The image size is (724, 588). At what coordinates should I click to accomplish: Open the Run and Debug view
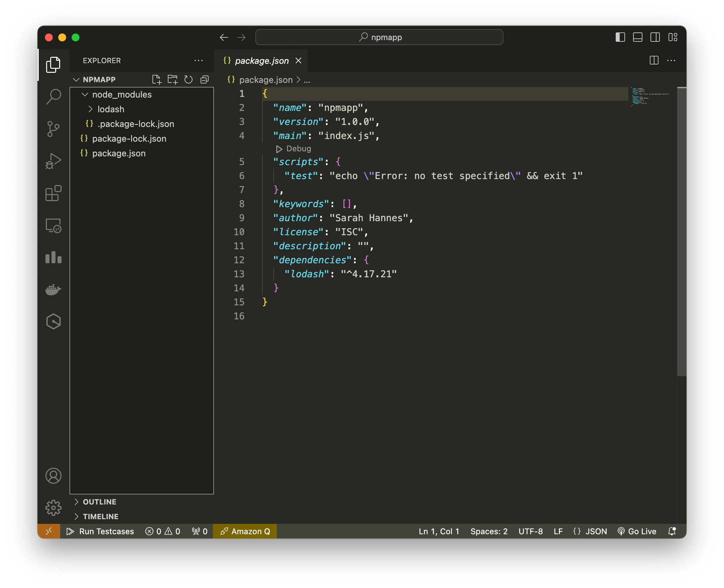pyautogui.click(x=53, y=161)
